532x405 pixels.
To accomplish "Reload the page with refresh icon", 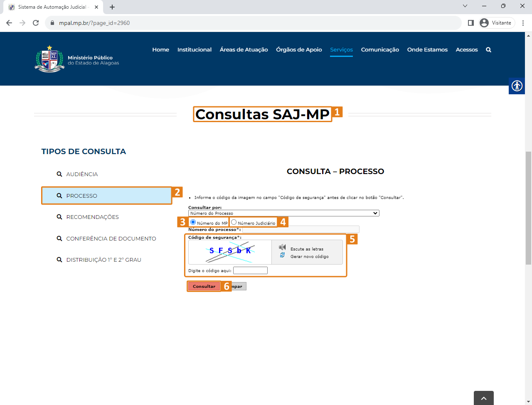I will click(x=36, y=23).
